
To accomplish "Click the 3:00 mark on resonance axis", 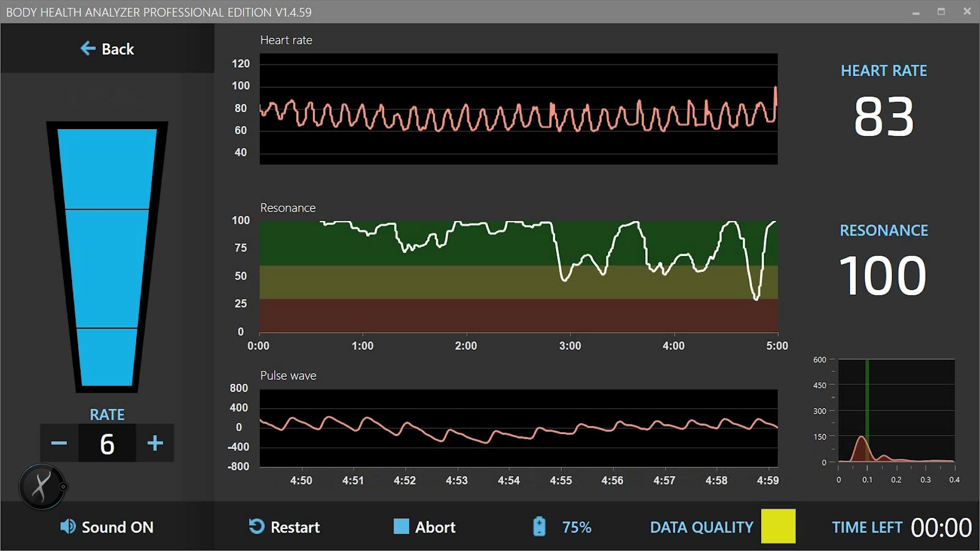I will [x=570, y=346].
